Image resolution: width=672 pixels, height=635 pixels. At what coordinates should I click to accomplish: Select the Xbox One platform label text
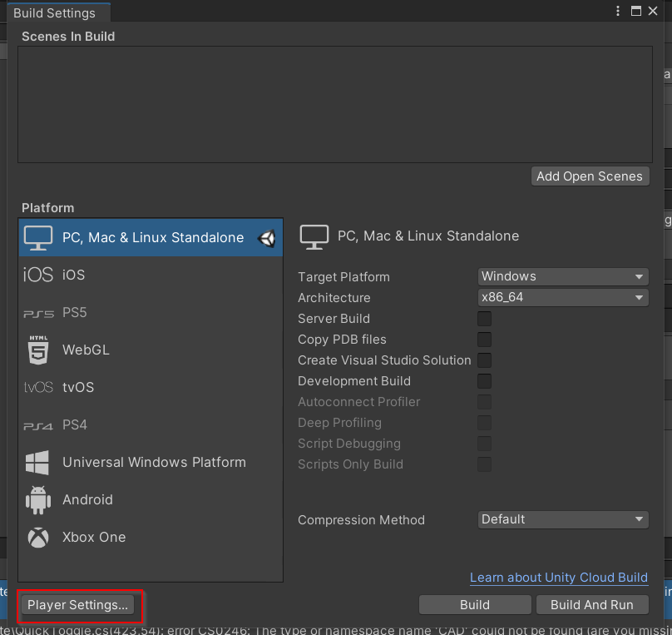coord(94,538)
